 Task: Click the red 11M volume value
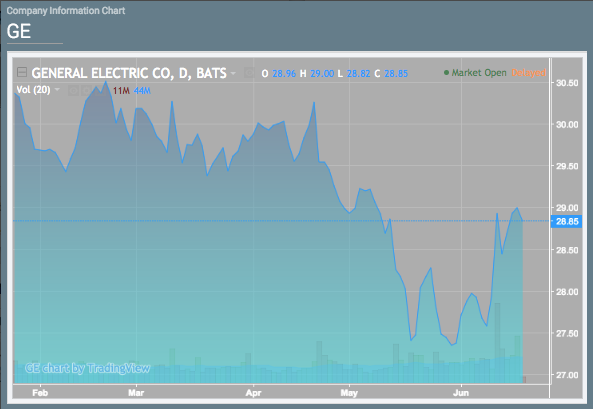(121, 91)
